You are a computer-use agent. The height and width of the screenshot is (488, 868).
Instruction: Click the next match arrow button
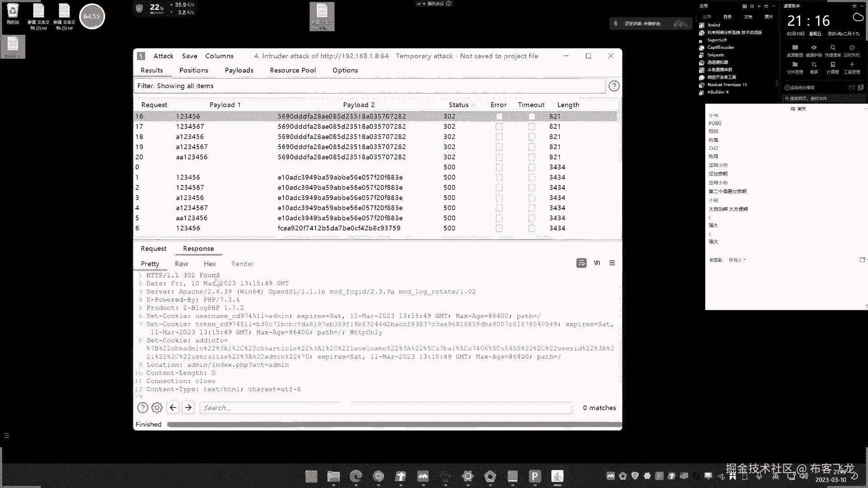click(188, 408)
